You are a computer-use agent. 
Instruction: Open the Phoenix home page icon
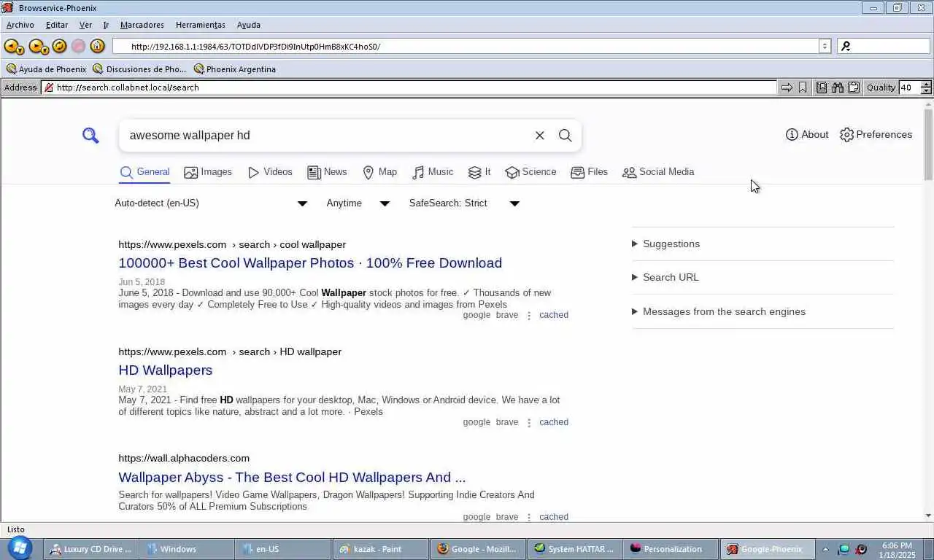click(x=97, y=46)
